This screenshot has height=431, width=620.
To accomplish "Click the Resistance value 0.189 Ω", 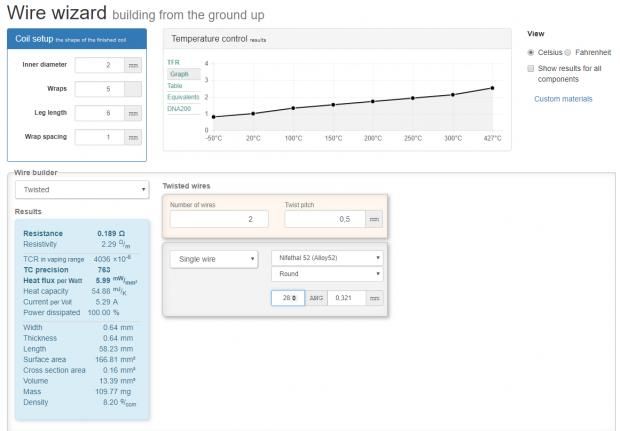I will (111, 234).
